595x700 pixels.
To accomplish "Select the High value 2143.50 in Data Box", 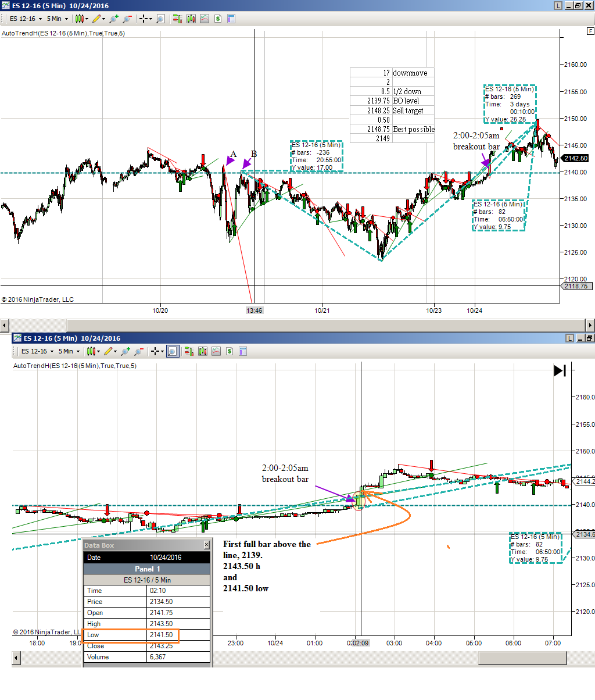I will coord(179,624).
